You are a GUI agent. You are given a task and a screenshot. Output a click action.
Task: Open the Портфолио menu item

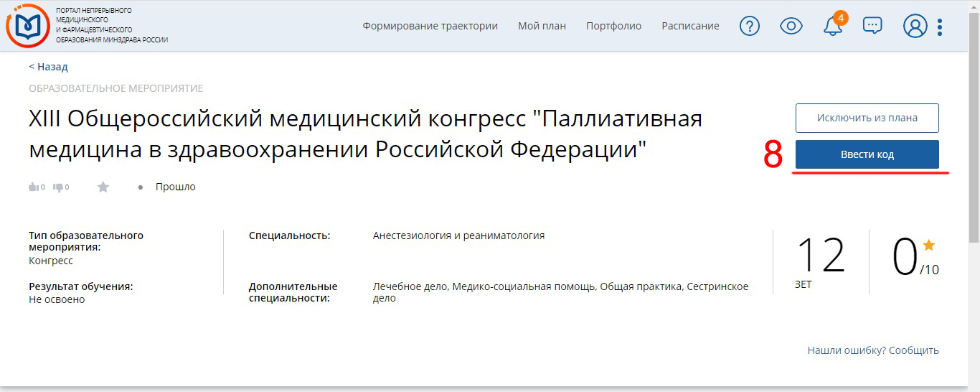[x=613, y=26]
